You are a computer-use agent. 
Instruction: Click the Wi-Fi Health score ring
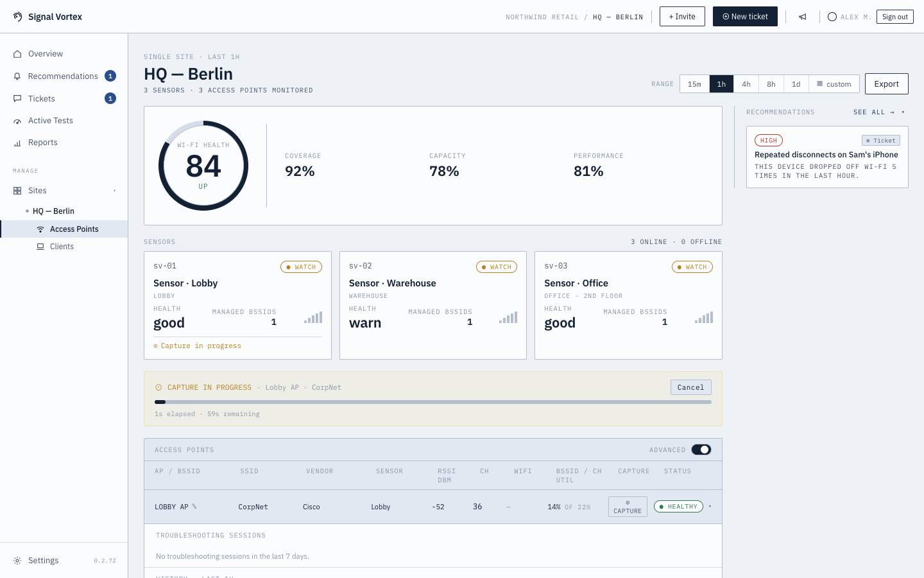tap(203, 166)
